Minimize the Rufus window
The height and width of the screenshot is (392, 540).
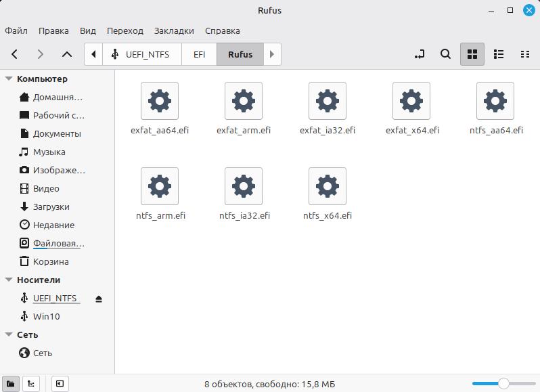click(x=491, y=11)
